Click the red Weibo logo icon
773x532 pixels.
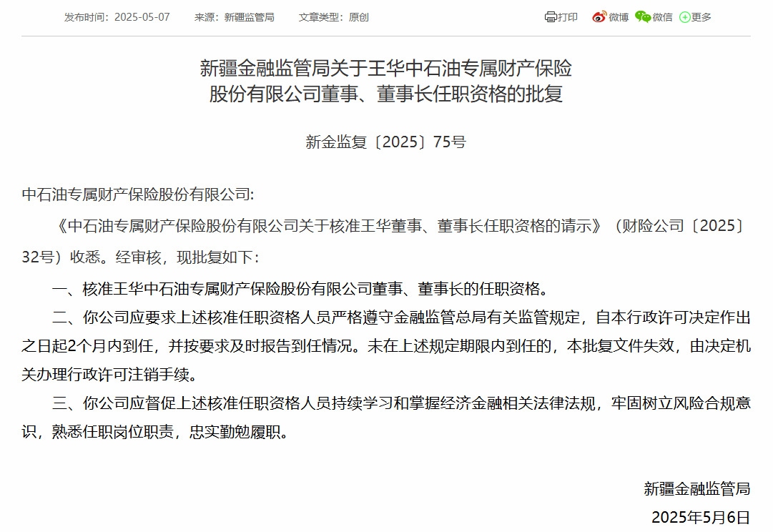pos(599,16)
